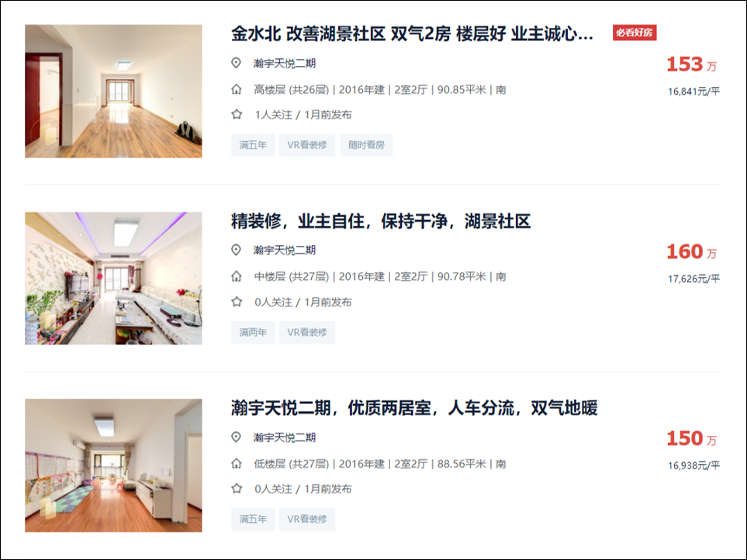
Task: Open listing 瀚宇天悦二期，优质两居室
Action: point(414,408)
